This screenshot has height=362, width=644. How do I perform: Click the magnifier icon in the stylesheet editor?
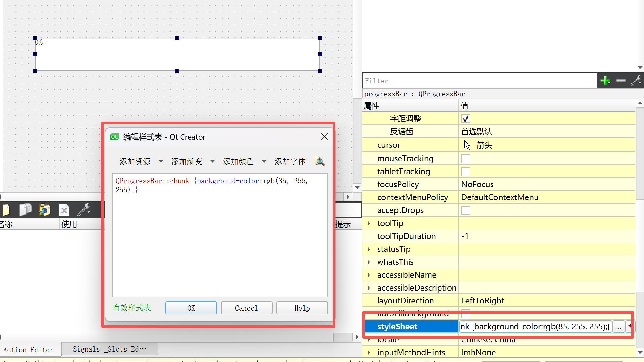[x=319, y=161]
